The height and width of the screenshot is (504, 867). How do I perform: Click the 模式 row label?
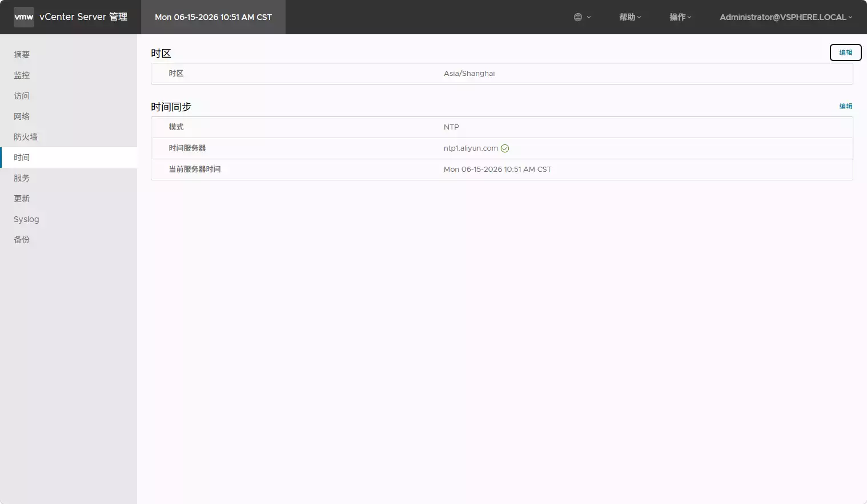(176, 127)
